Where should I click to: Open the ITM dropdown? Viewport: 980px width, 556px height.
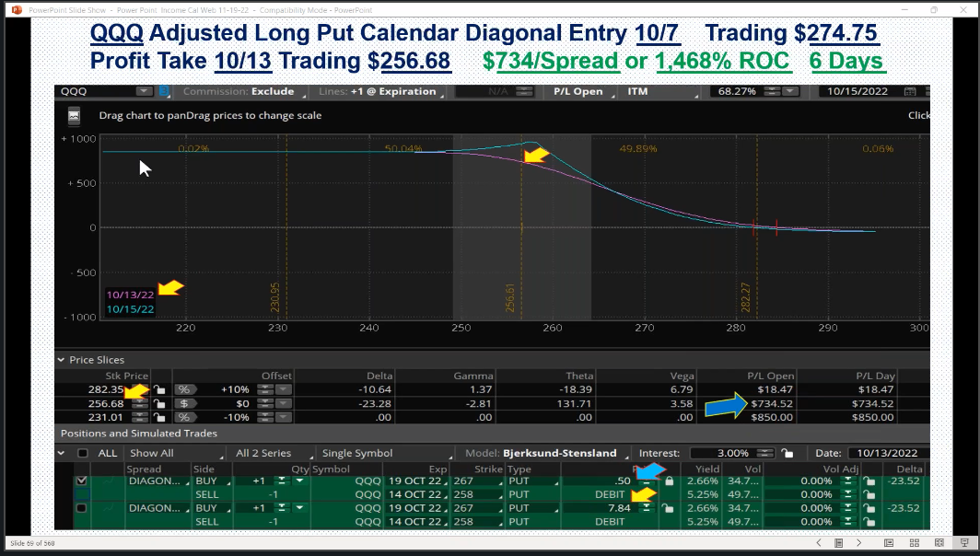tap(661, 91)
